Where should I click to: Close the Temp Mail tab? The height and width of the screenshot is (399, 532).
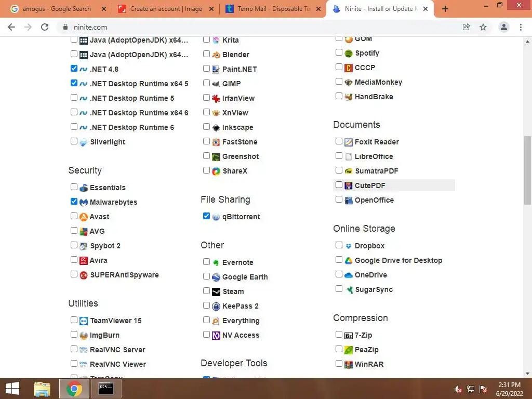tap(318, 9)
